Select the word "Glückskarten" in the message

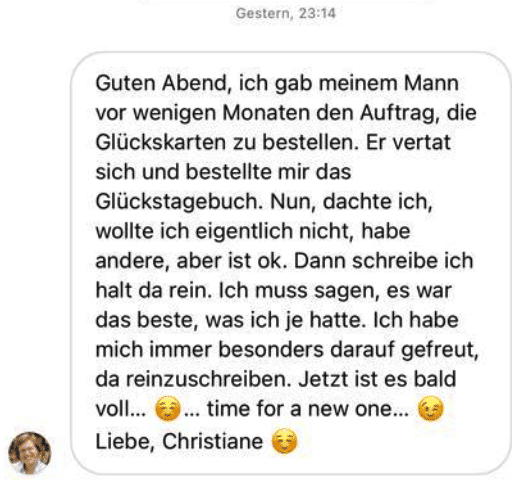click(x=161, y=143)
